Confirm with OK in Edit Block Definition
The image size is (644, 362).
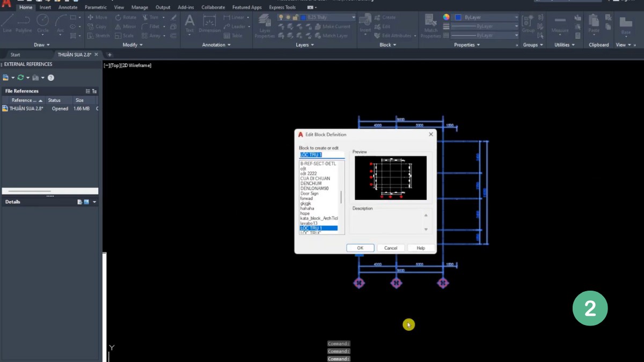pyautogui.click(x=360, y=248)
